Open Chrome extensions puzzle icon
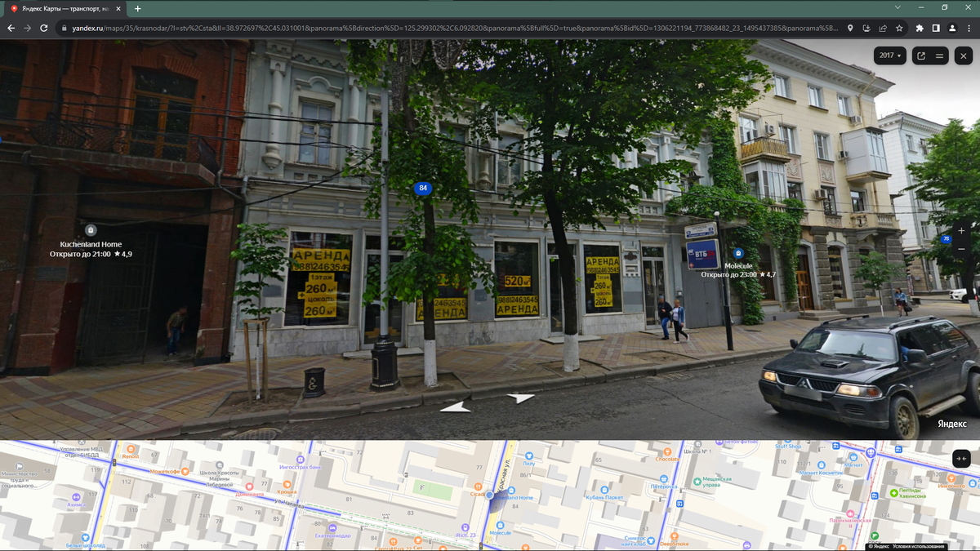 [x=920, y=28]
